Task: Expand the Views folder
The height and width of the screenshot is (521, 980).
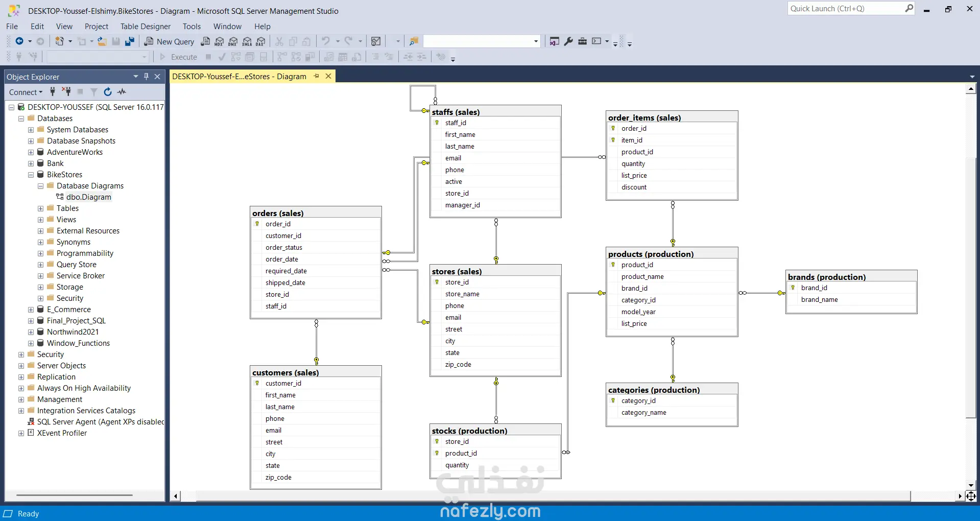Action: (40, 220)
